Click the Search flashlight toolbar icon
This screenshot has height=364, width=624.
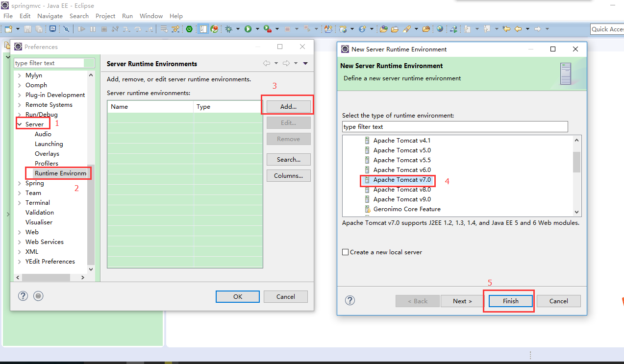point(407,29)
